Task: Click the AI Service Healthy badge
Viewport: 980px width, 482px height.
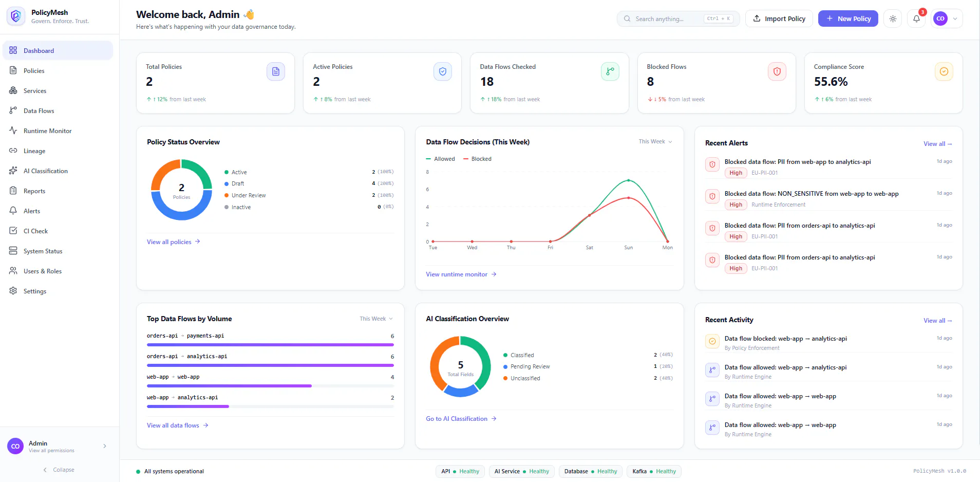Action: tap(521, 471)
